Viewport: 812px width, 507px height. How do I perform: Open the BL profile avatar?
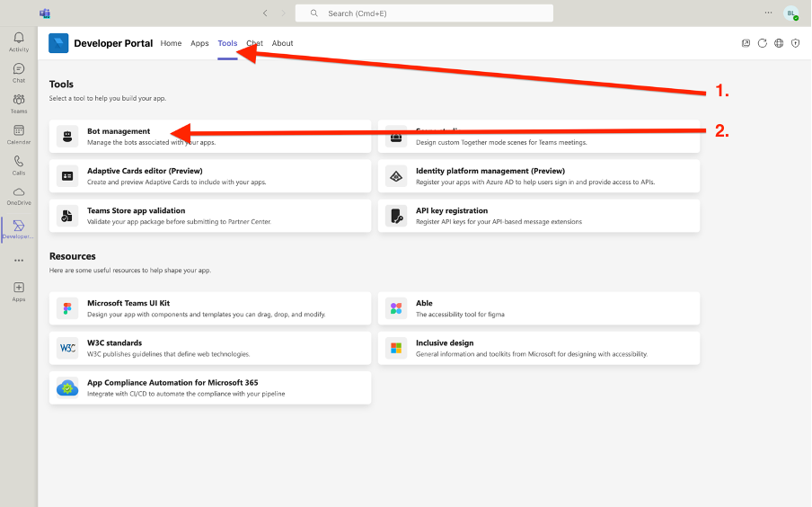(x=790, y=13)
